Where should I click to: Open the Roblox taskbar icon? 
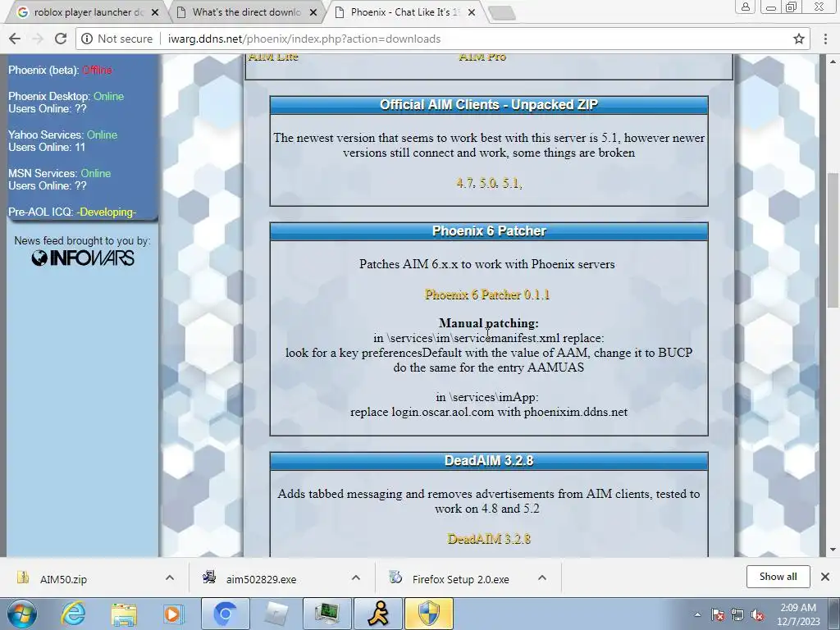click(276, 614)
